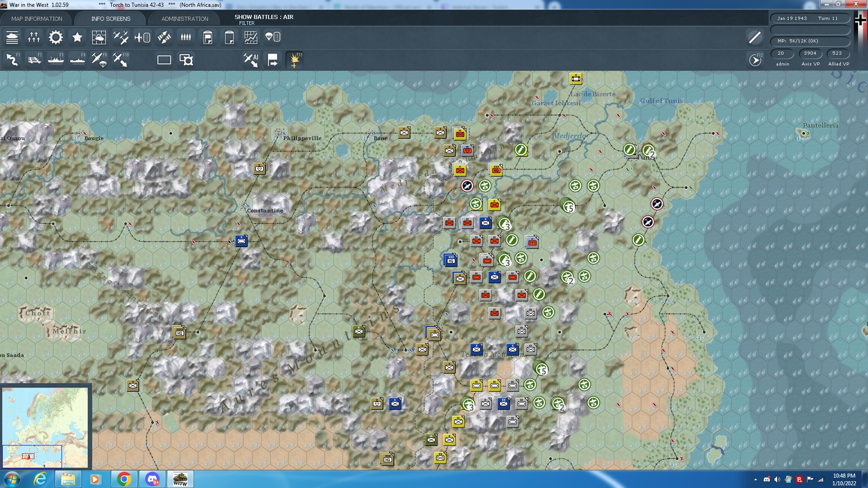Click the Allied VP value 523
The width and height of the screenshot is (868, 488).
(837, 53)
